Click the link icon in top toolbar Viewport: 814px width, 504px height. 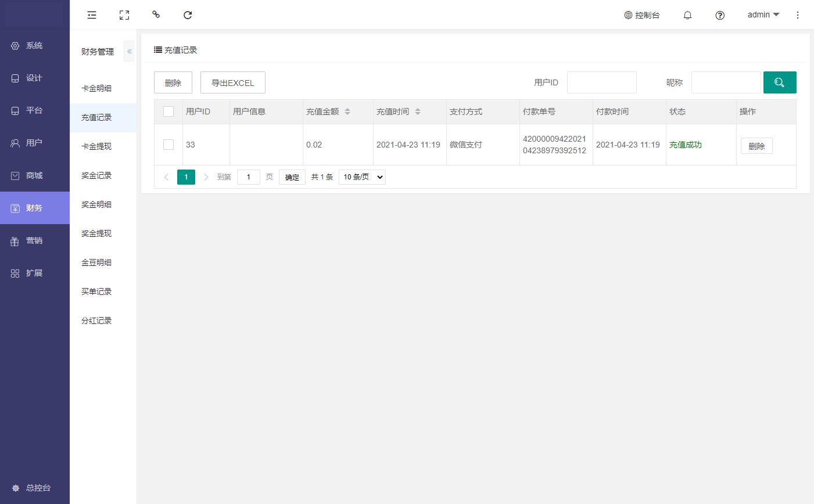coord(156,15)
